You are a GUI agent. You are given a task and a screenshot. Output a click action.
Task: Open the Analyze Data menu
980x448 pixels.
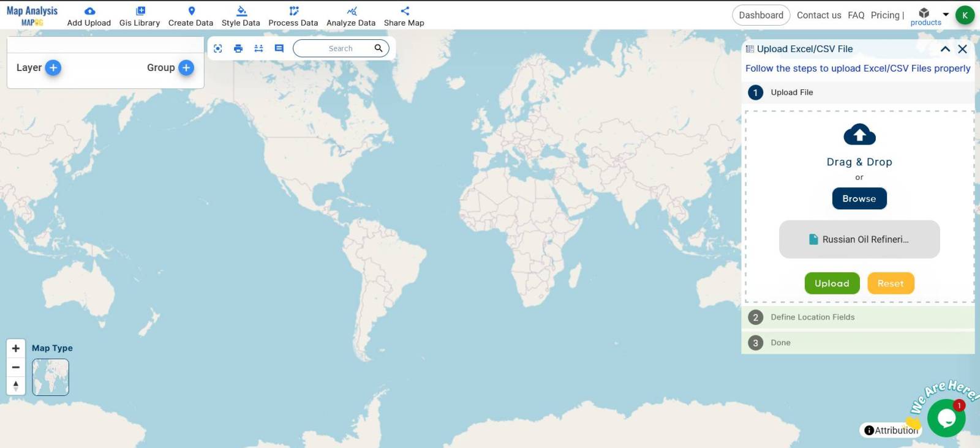tap(351, 17)
